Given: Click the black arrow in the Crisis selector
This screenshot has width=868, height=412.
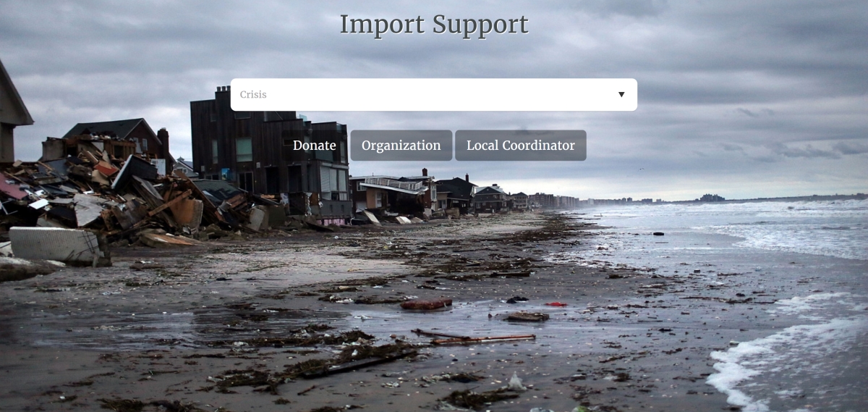Looking at the screenshot, I should (621, 95).
